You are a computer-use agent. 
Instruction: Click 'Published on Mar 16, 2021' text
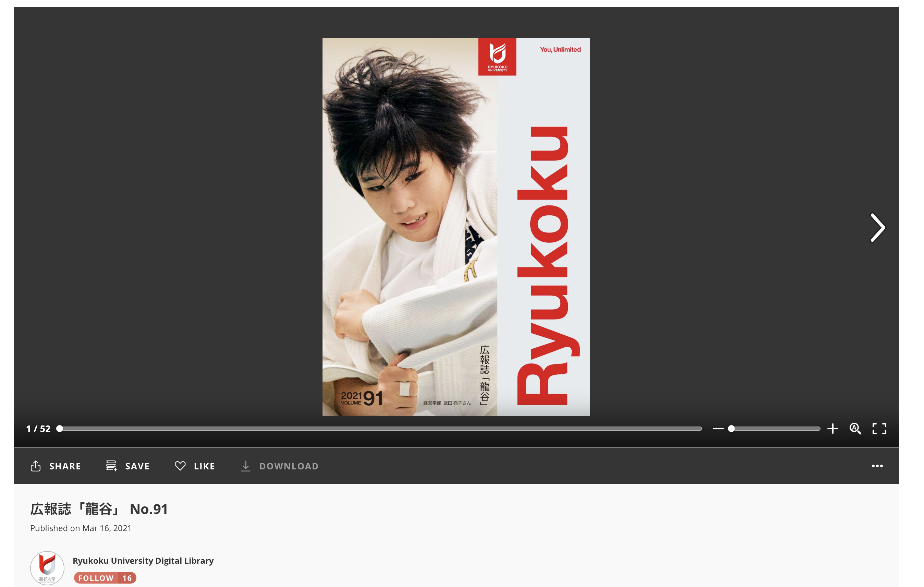click(x=81, y=528)
